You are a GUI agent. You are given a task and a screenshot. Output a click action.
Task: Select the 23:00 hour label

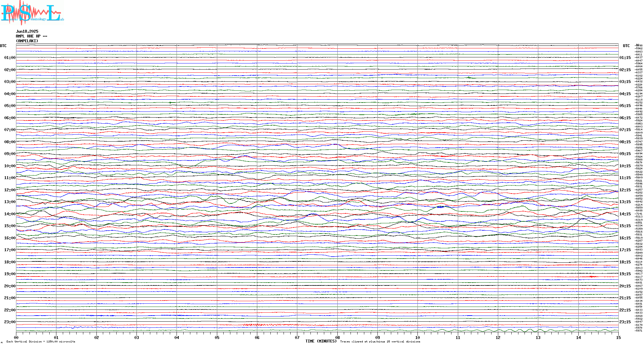tap(10, 322)
